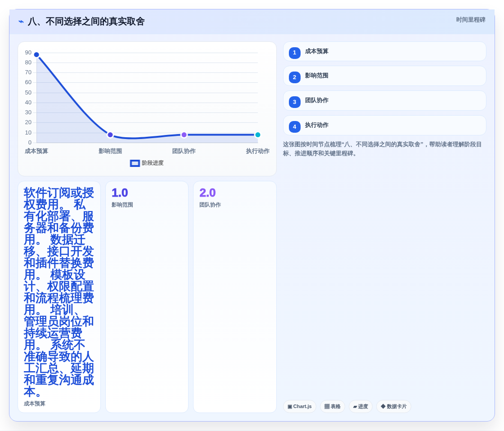Click the 成本预算 x-axis label

[x=36, y=151]
